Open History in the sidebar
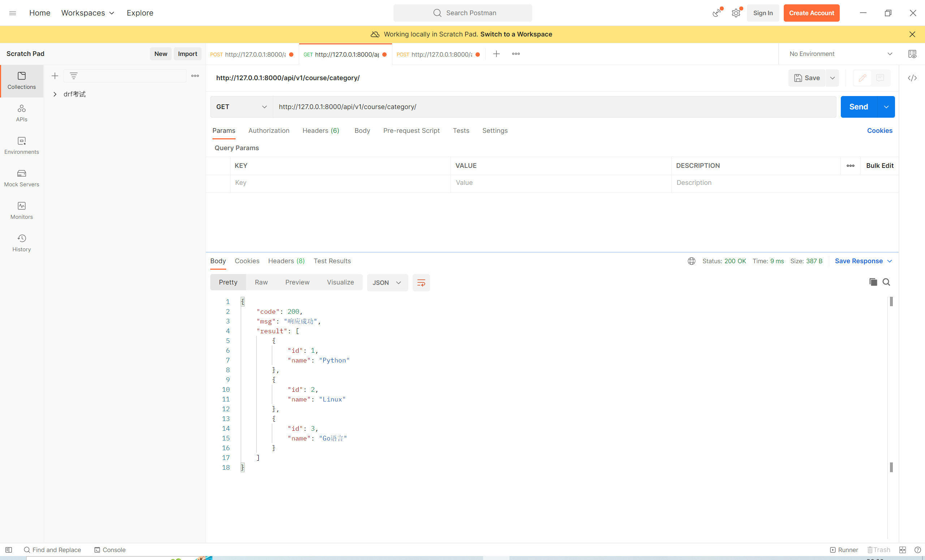 (x=21, y=243)
